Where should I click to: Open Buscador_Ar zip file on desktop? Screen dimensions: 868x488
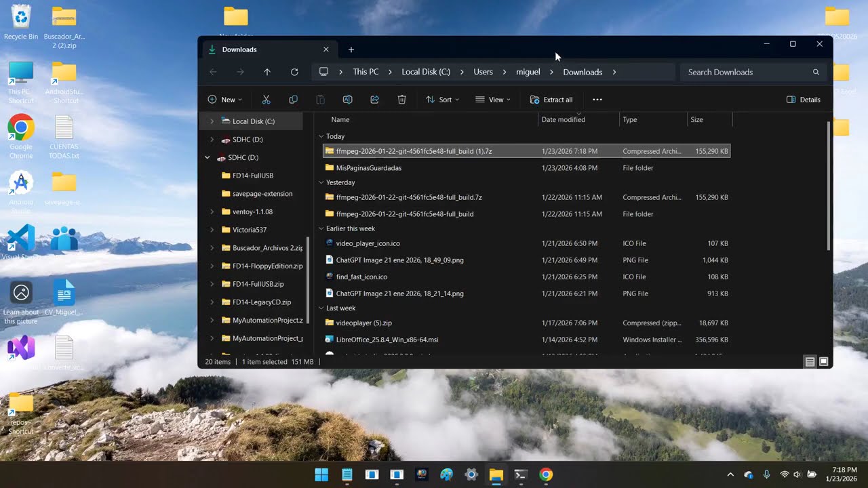[64, 26]
